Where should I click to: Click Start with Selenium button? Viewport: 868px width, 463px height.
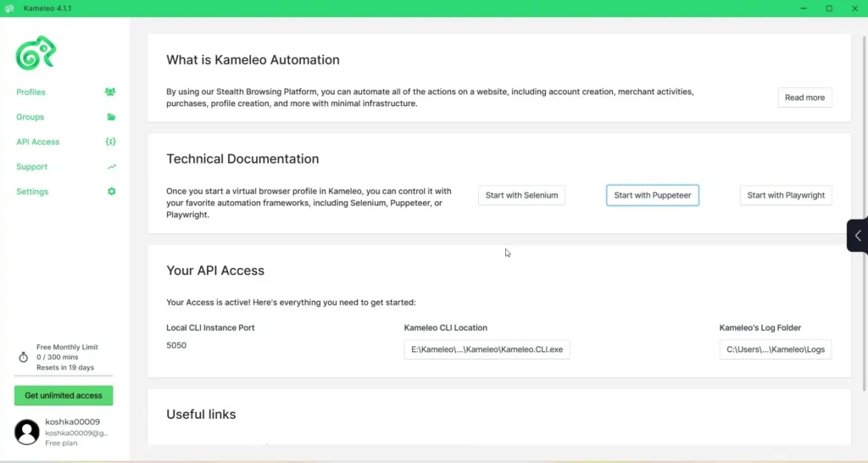pos(521,195)
